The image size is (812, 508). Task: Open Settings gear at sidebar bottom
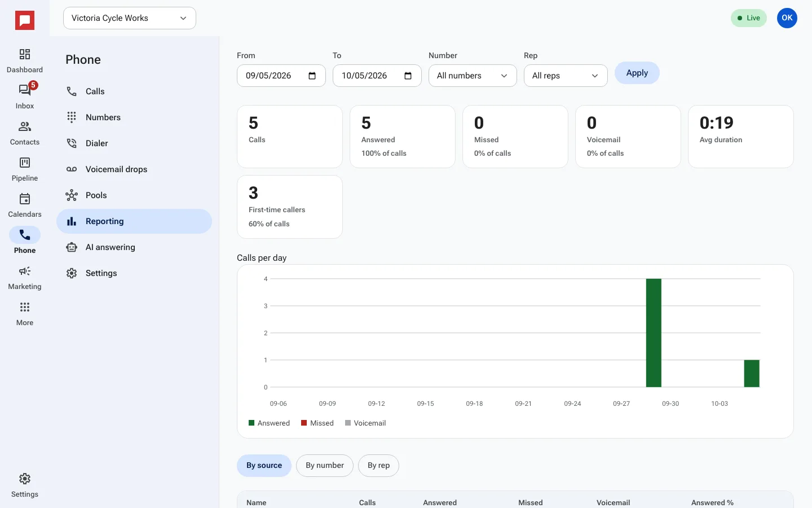(x=25, y=485)
